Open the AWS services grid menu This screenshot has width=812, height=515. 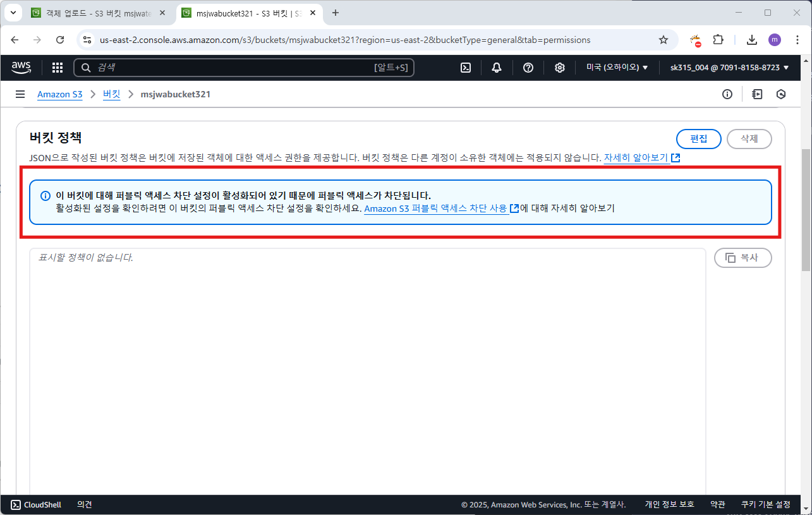[x=58, y=68]
